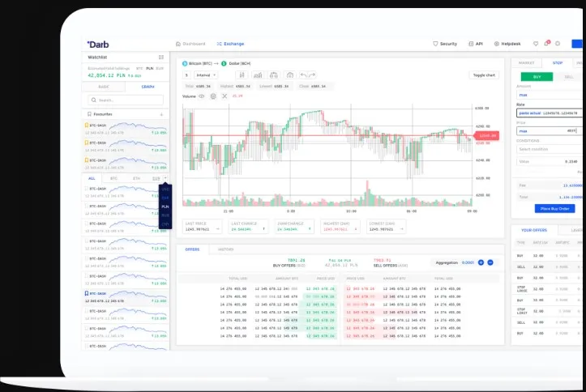Click the interval number field showing 5
Screen dimensions: 586x392
(x=186, y=75)
